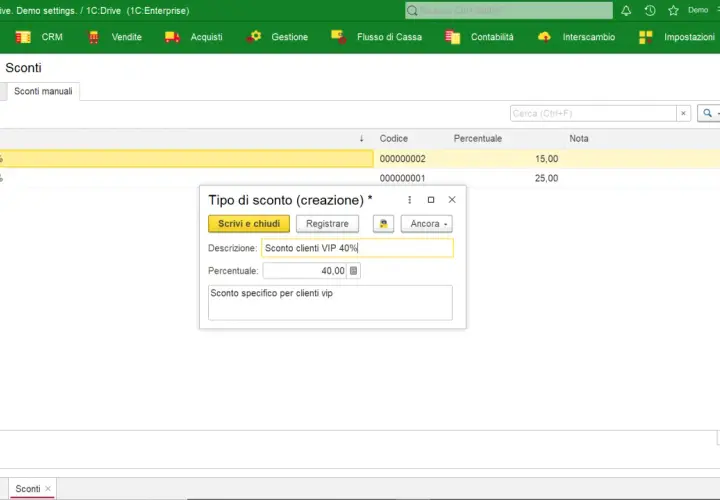Click the 25,00 percentage cell
The height and width of the screenshot is (500, 720).
(x=546, y=178)
